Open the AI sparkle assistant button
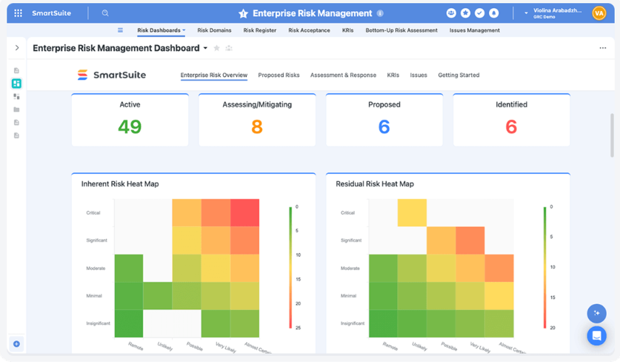 [x=597, y=314]
